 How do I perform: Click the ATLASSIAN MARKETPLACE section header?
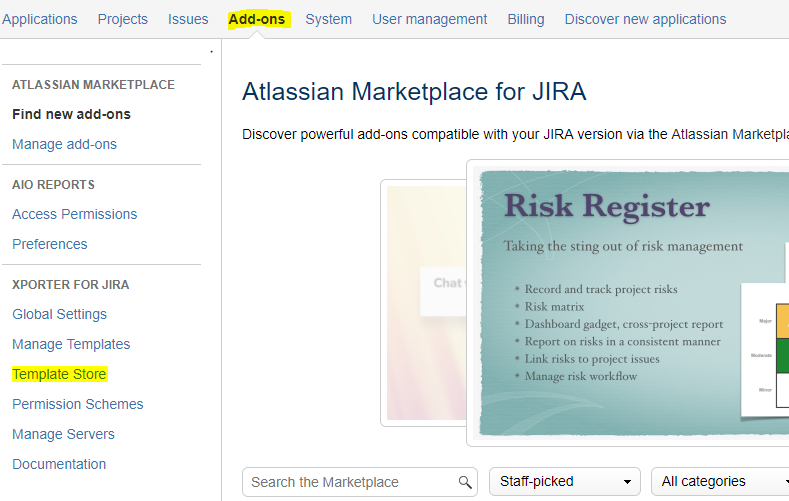pyautogui.click(x=94, y=85)
